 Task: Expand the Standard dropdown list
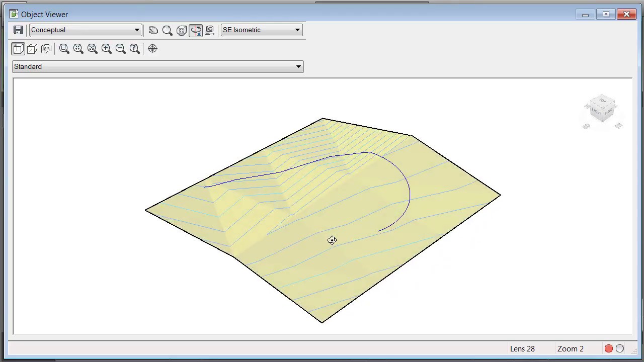(158, 67)
